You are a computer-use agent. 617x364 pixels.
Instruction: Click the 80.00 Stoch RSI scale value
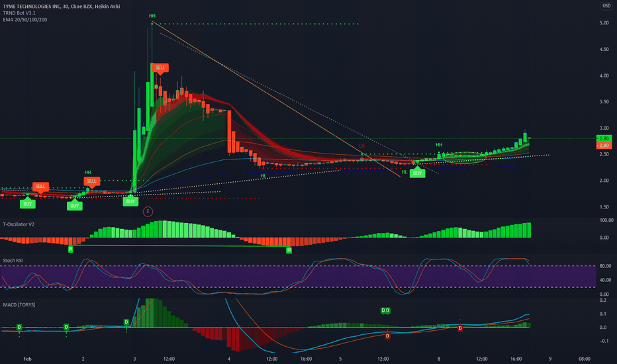pyautogui.click(x=606, y=266)
